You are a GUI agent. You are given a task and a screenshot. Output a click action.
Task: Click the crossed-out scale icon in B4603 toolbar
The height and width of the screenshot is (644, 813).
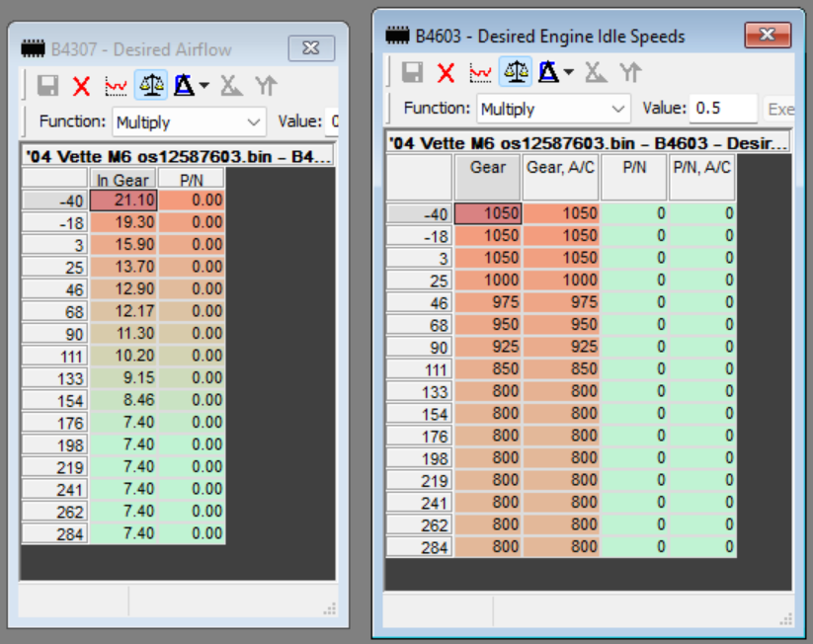pyautogui.click(x=595, y=72)
